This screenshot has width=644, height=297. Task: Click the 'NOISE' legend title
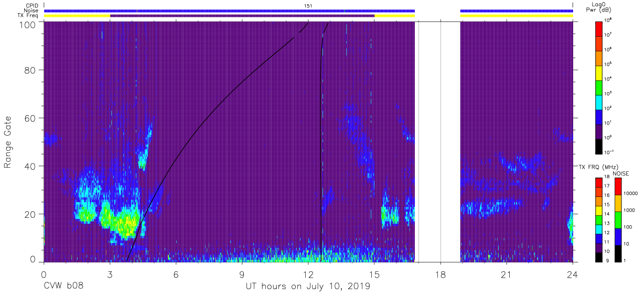pos(621,173)
